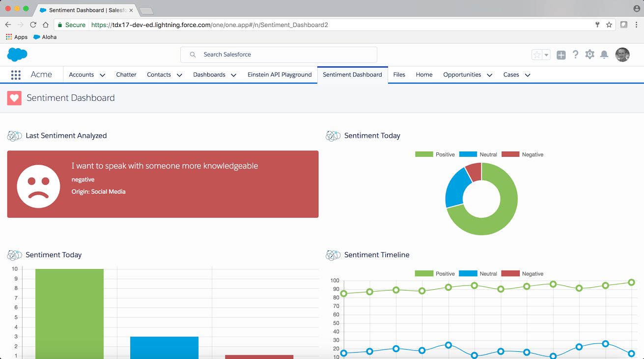Viewport: 644px width, 359px height.
Task: Open the Aloha bookmark
Action: click(x=45, y=37)
